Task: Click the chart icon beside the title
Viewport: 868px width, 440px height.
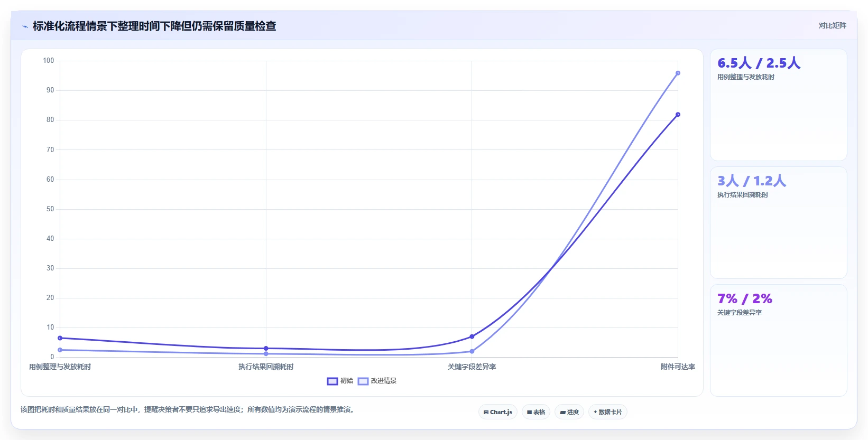Action: (x=25, y=26)
